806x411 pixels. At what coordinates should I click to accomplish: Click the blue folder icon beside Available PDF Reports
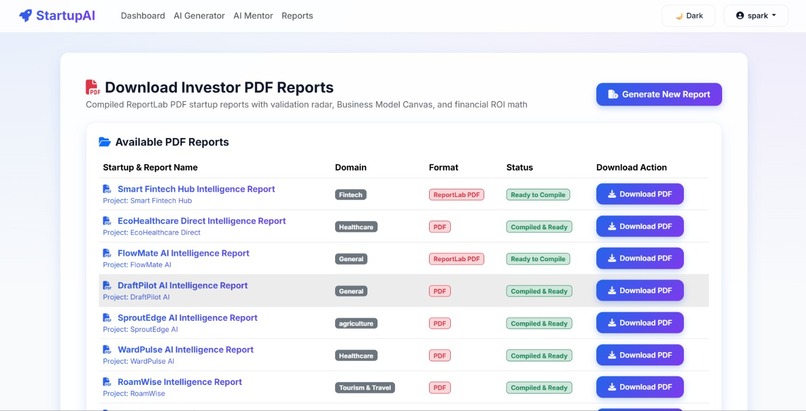(x=104, y=142)
